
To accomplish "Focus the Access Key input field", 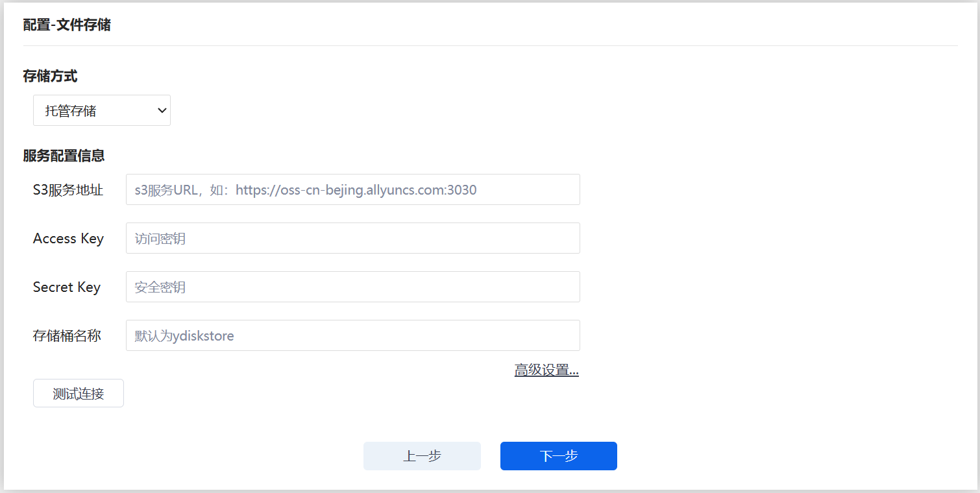I will [x=353, y=238].
